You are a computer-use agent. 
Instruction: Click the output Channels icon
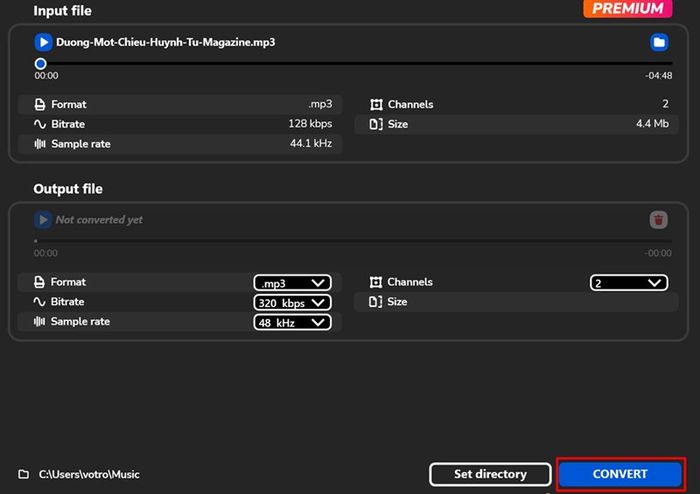[376, 282]
